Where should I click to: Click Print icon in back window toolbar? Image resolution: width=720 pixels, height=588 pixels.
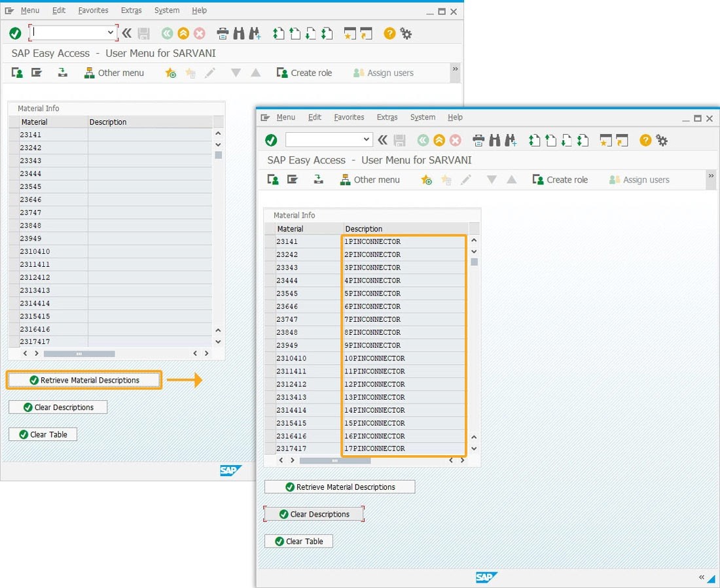click(x=223, y=33)
